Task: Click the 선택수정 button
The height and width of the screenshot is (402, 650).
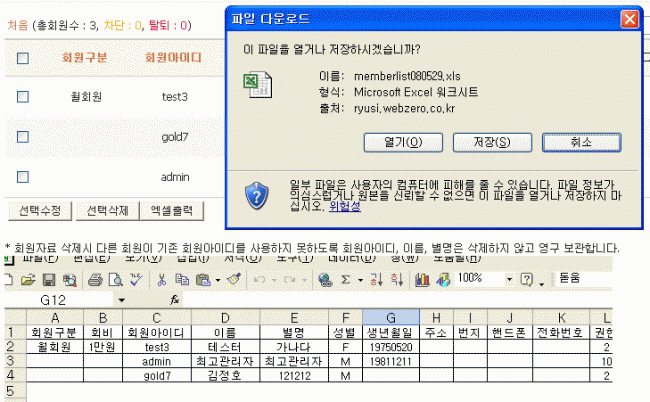Action: [40, 211]
